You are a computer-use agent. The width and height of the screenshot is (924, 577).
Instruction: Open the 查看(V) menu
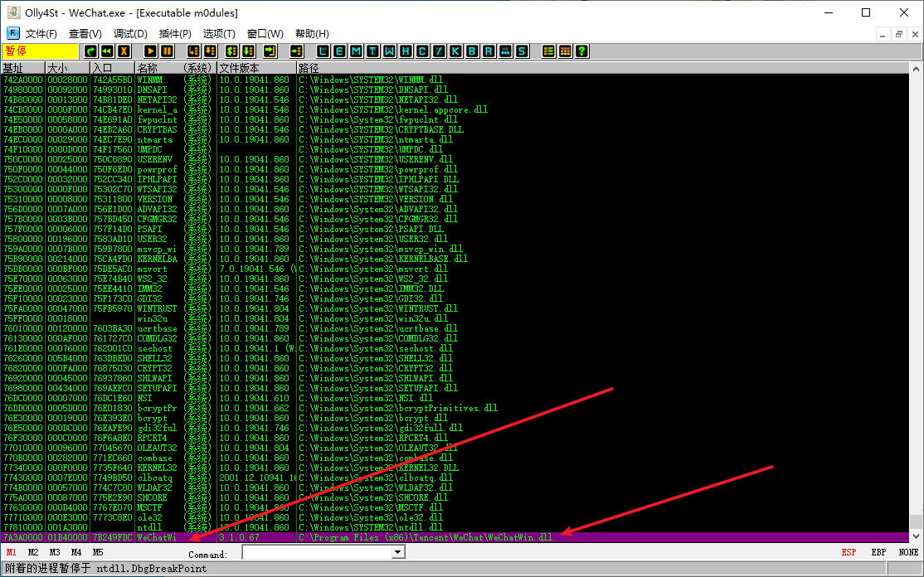coord(85,33)
